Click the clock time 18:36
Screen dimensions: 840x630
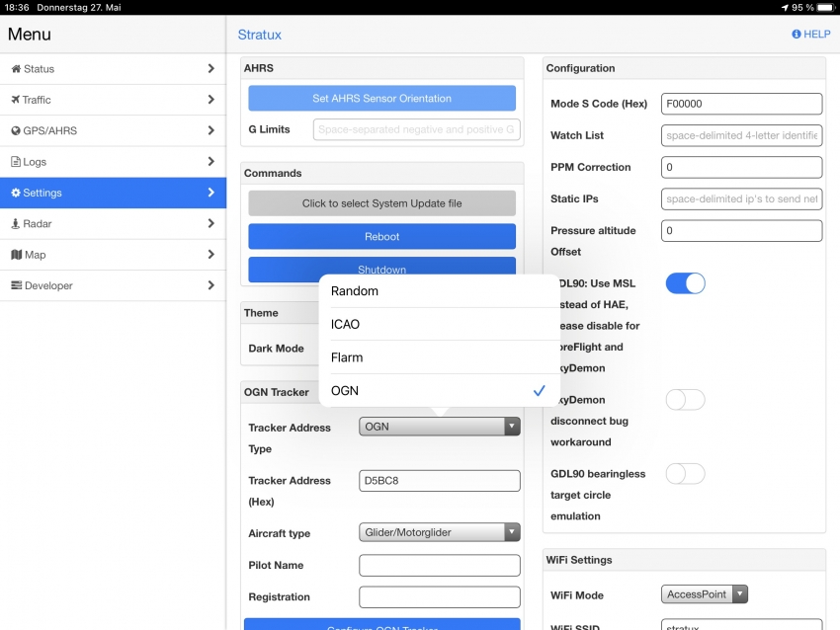click(x=17, y=8)
